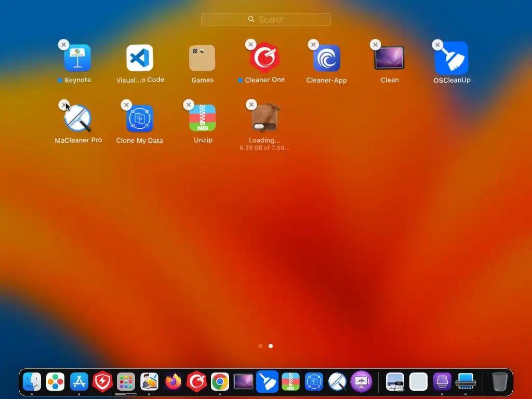The image size is (532, 399).
Task: Open the cartoon cleaner man app in Dock
Action: (x=149, y=382)
